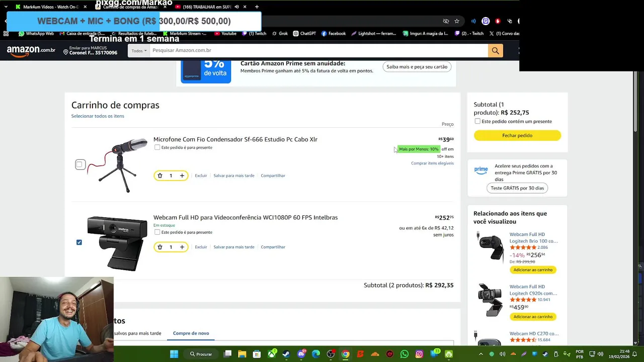Open Steam from the taskbar
Image resolution: width=644 pixels, height=362 pixels.
tap(286, 354)
